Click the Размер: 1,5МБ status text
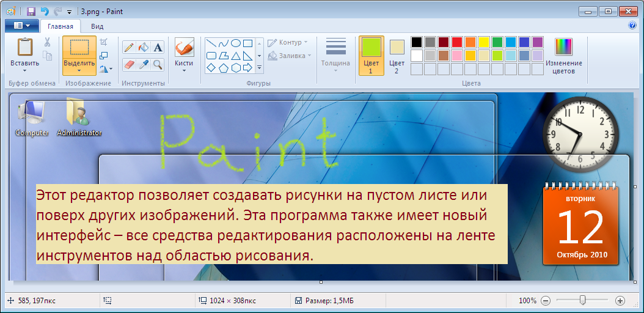 coord(330,301)
